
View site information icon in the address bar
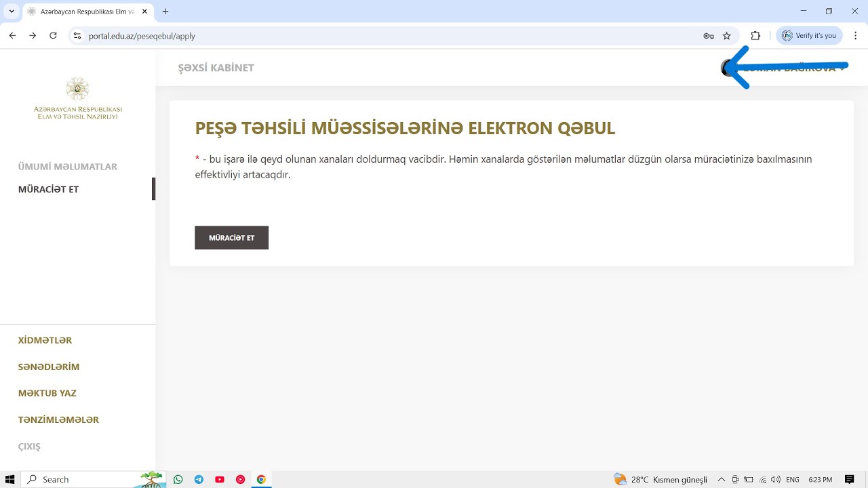pyautogui.click(x=77, y=36)
